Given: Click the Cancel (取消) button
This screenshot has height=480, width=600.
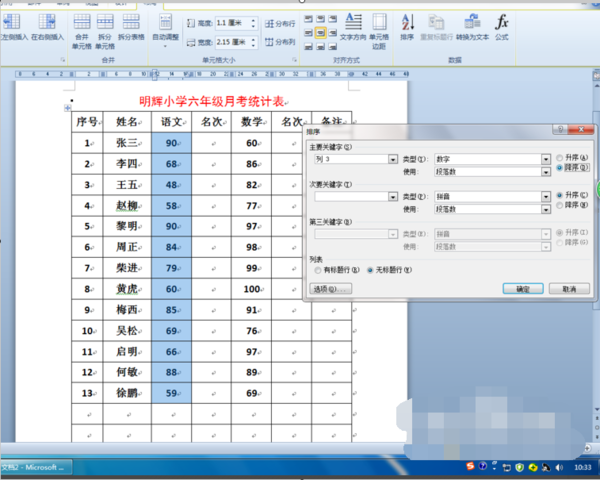Looking at the screenshot, I should (x=569, y=289).
